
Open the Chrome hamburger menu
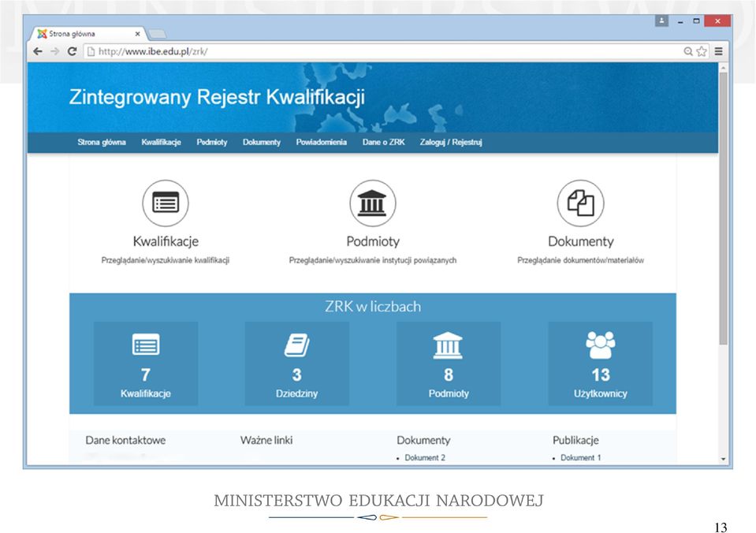pos(718,51)
